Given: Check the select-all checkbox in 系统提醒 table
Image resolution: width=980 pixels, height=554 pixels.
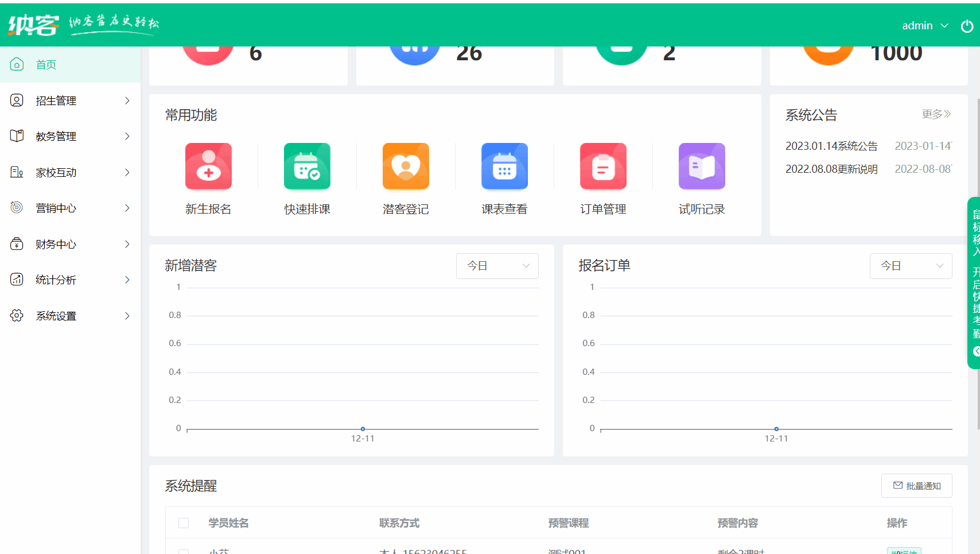Looking at the screenshot, I should click(x=184, y=523).
